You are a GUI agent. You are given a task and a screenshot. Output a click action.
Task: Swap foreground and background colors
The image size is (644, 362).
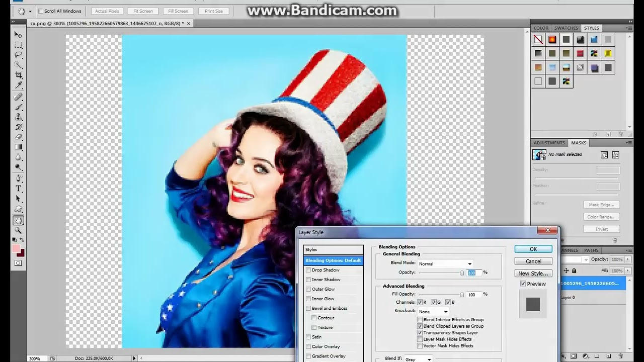coord(22,240)
